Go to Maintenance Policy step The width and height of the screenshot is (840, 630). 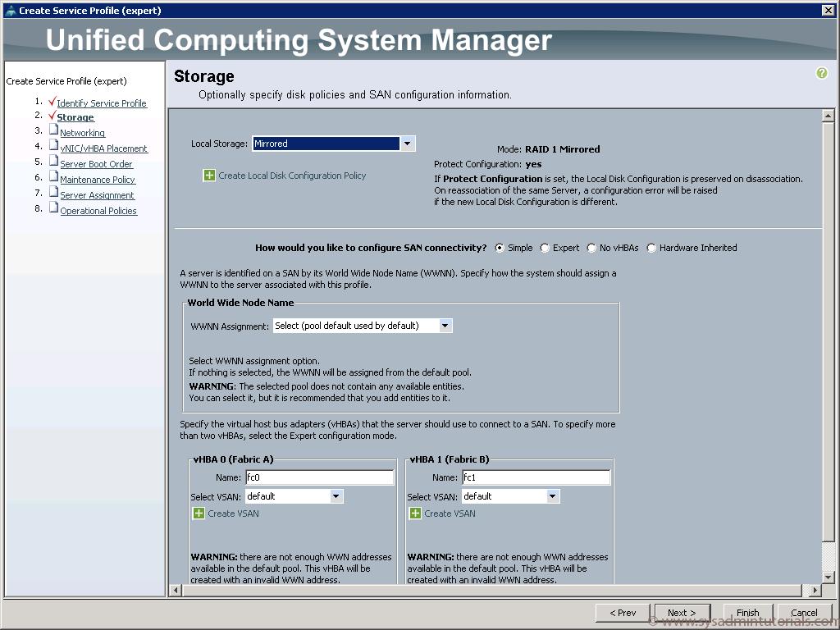(98, 180)
